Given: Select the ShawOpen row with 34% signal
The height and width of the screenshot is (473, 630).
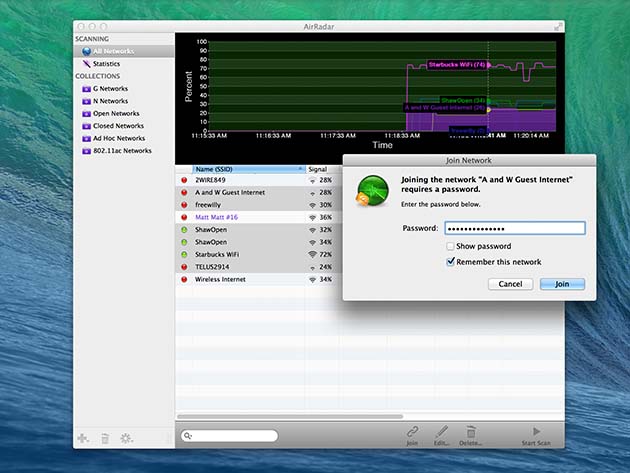Looking at the screenshot, I should tap(259, 242).
